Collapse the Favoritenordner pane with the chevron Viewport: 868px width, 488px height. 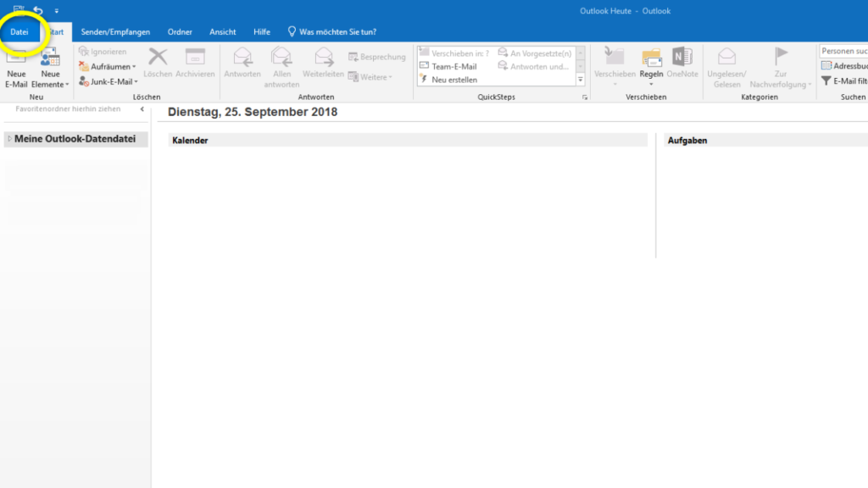[143, 108]
